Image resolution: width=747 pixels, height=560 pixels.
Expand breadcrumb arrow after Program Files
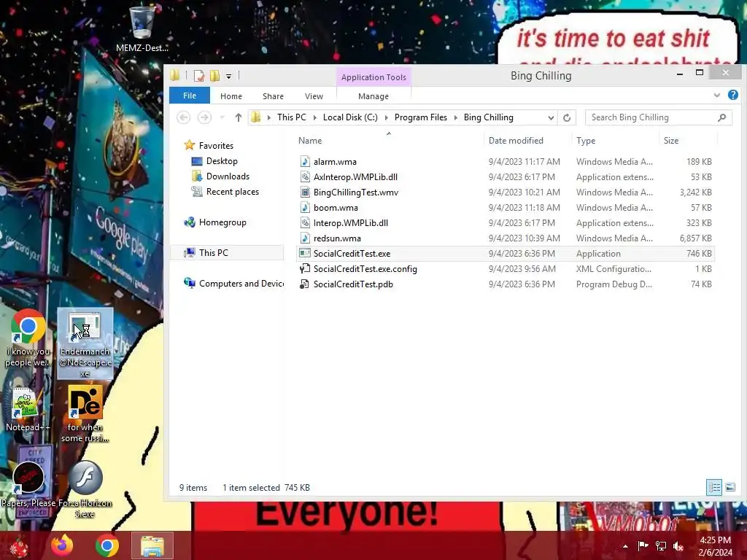pos(455,117)
